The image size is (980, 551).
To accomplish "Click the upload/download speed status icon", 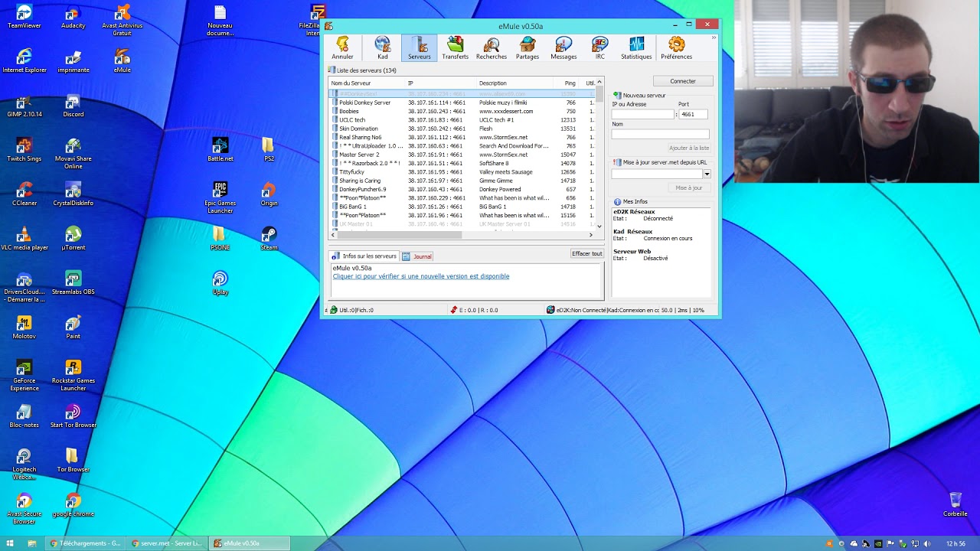I will [453, 310].
